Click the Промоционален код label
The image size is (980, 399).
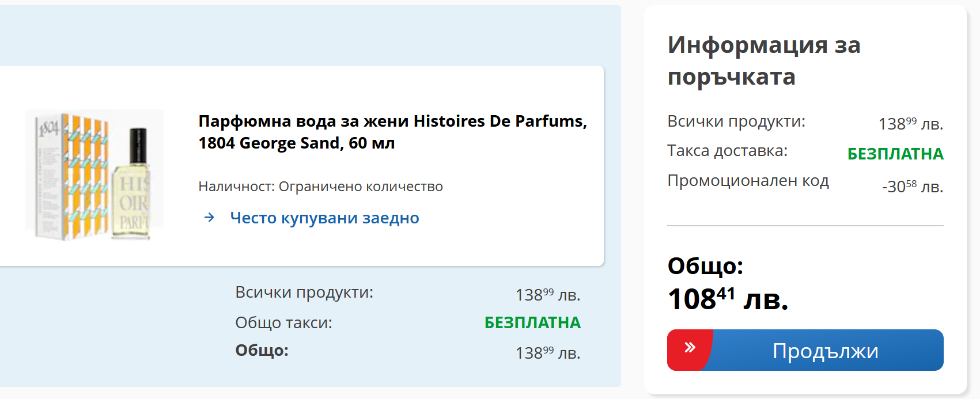click(x=748, y=181)
